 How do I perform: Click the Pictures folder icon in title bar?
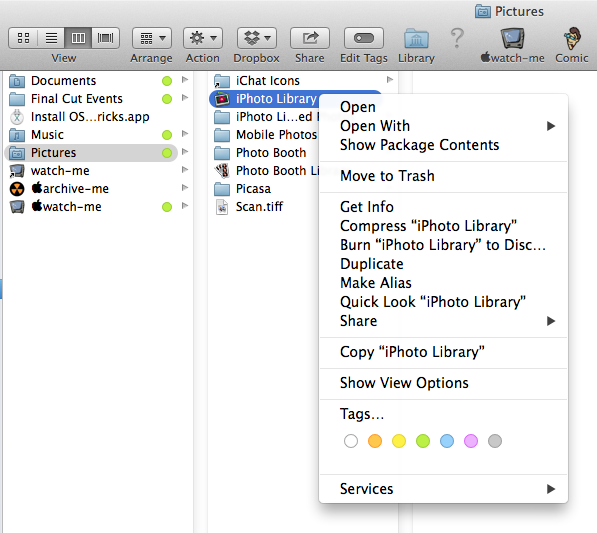point(482,11)
